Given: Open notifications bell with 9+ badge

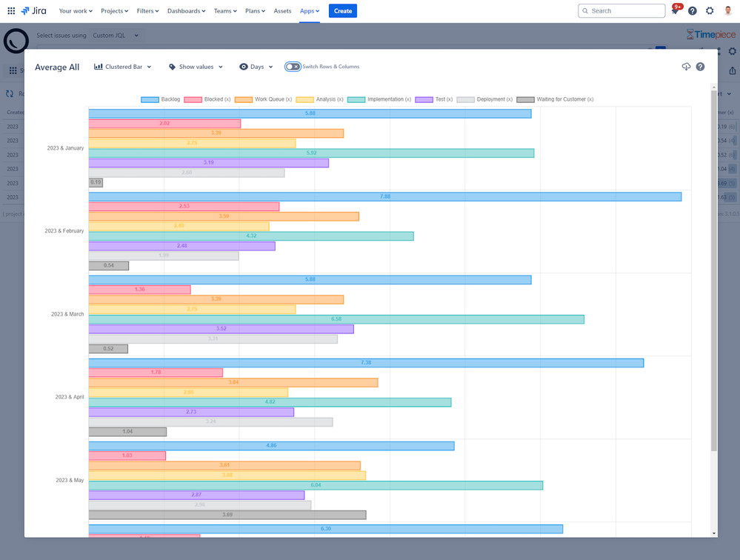Looking at the screenshot, I should point(676,10).
